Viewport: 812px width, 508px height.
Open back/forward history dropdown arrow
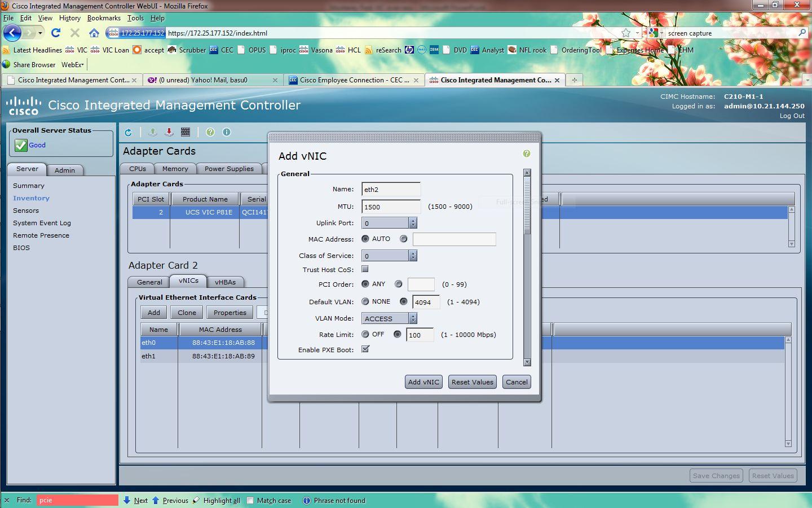[40, 33]
